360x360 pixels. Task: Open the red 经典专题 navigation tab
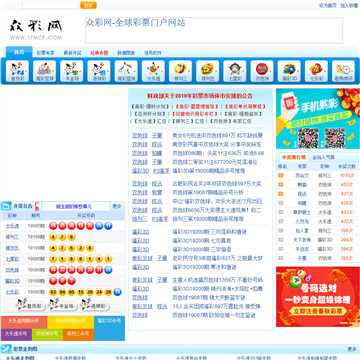(x=99, y=53)
